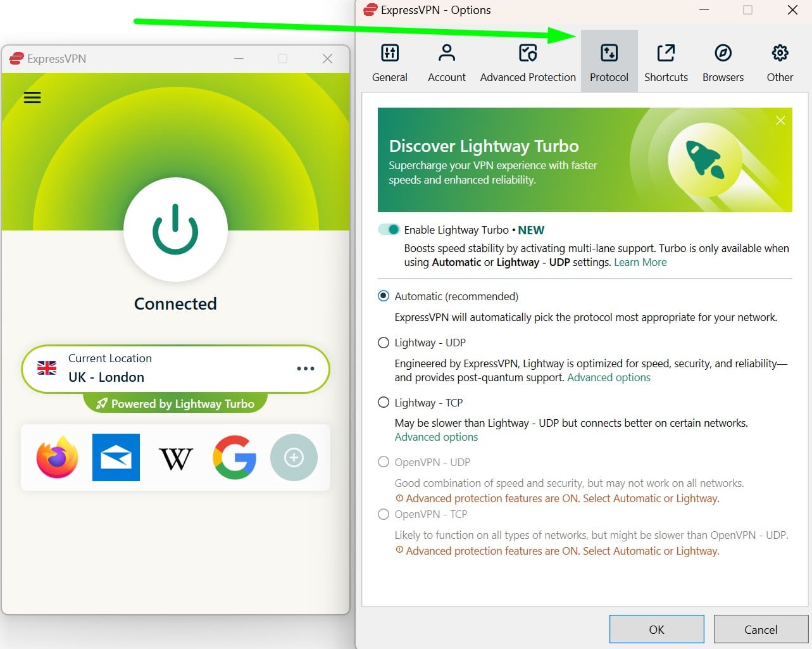Open location options via three dots
Viewport: 812px width, 649px height.
pyautogui.click(x=306, y=369)
